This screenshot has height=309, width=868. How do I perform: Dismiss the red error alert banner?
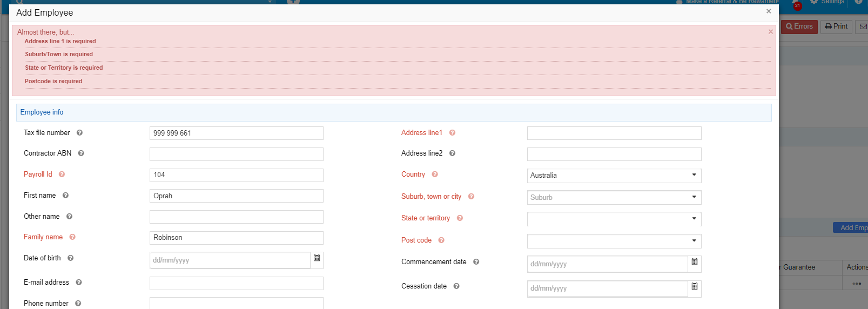click(770, 32)
